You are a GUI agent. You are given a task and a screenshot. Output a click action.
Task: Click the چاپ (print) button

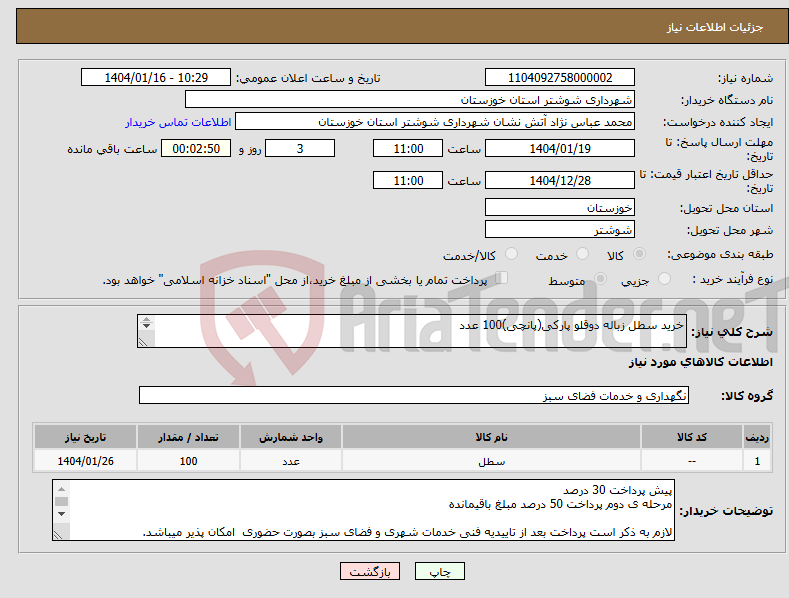click(439, 571)
